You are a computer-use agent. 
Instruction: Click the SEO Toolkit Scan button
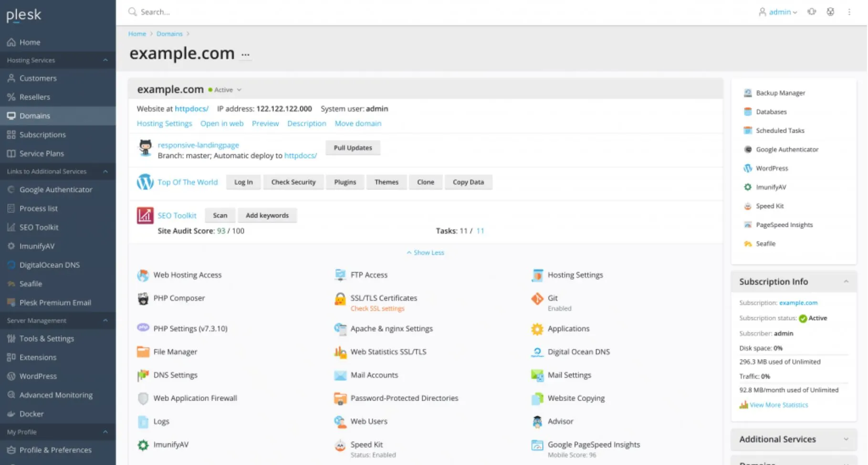[220, 216]
